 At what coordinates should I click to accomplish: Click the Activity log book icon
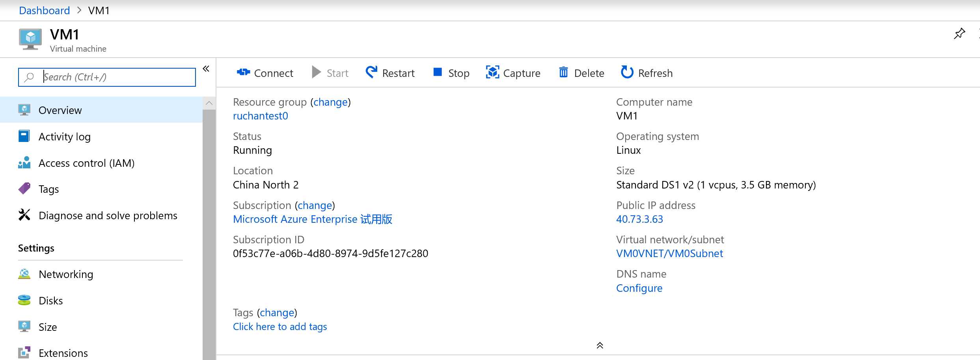(x=24, y=136)
